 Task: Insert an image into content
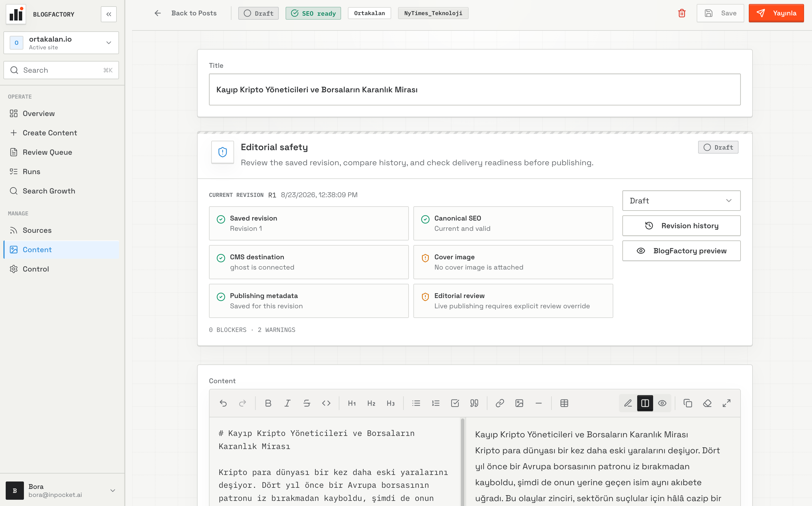[519, 403]
